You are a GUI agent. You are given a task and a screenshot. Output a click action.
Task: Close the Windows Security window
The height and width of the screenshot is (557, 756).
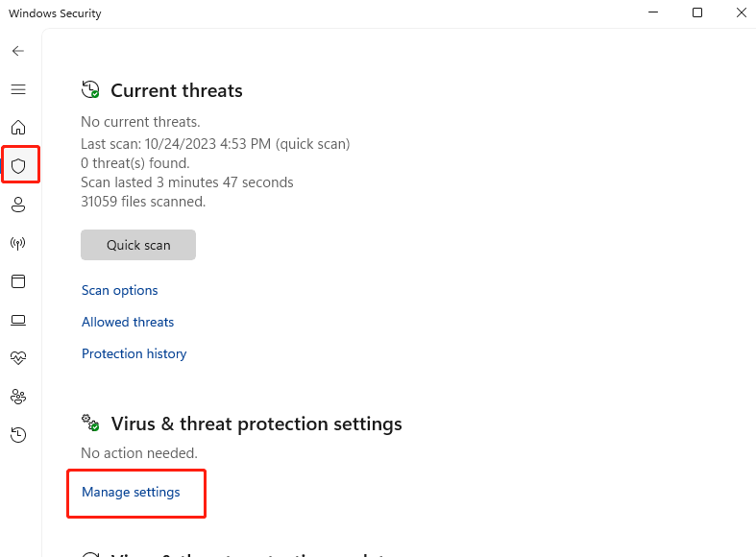[741, 13]
